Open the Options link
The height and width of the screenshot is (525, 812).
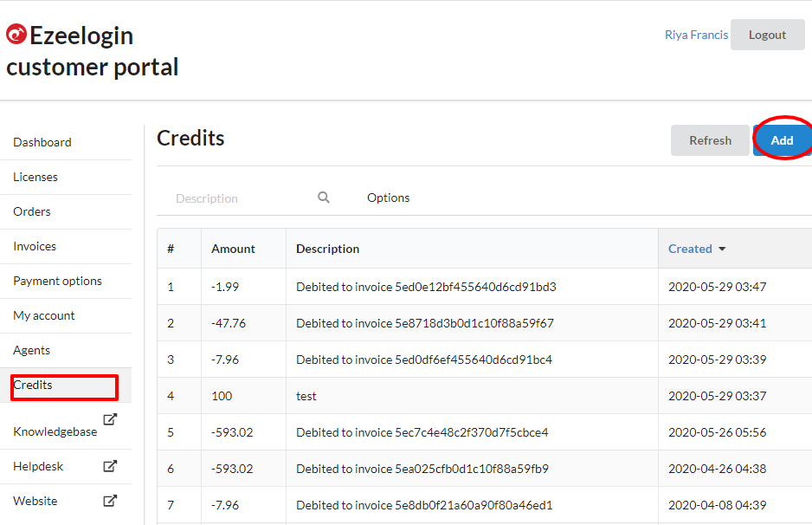(389, 198)
